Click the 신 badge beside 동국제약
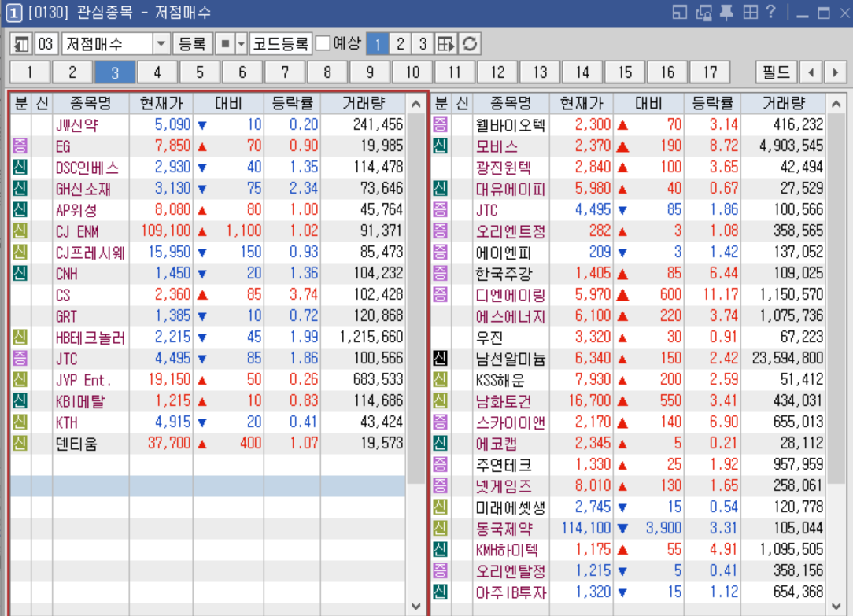This screenshot has height=616, width=853. pyautogui.click(x=440, y=528)
